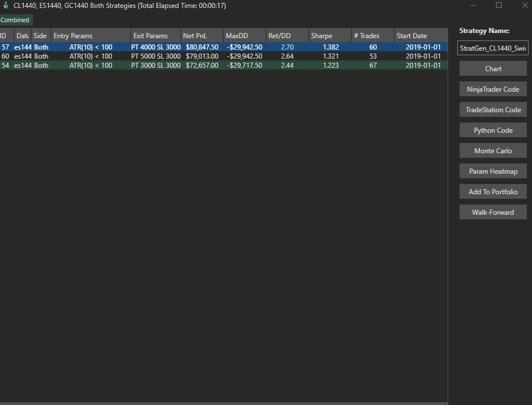The image size is (532, 405).
Task: Sort by Sharpe column header
Action: click(x=330, y=35)
